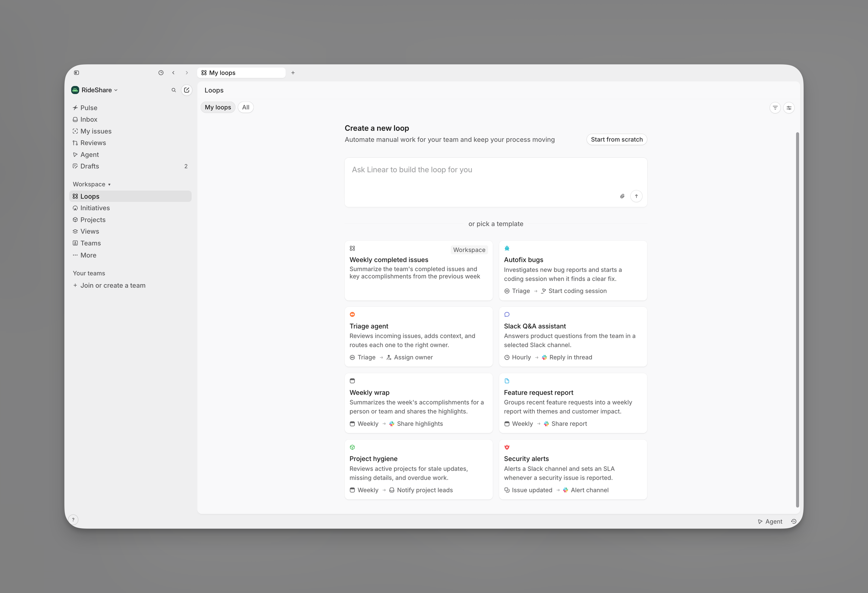Pick the Triage agent template
This screenshot has width=868, height=593.
coord(419,337)
